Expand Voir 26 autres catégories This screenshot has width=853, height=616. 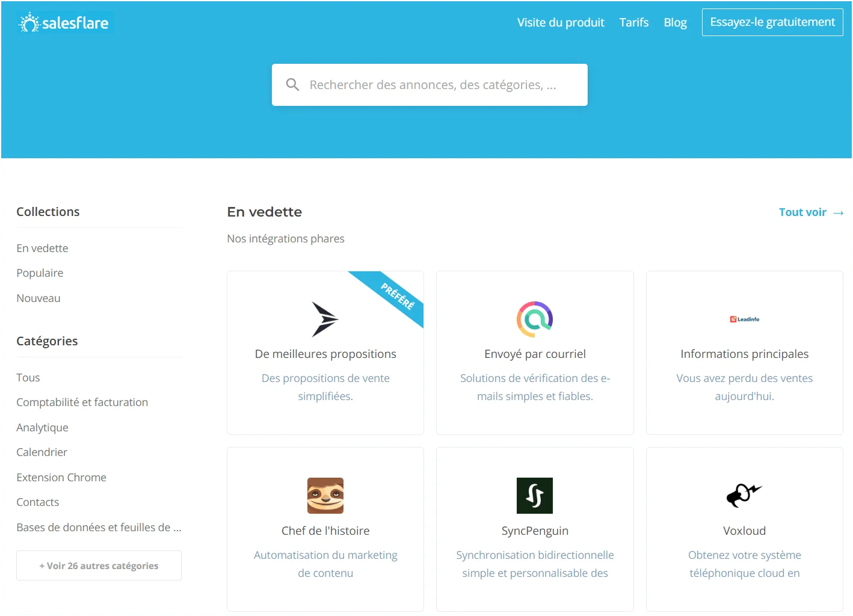pyautogui.click(x=99, y=565)
